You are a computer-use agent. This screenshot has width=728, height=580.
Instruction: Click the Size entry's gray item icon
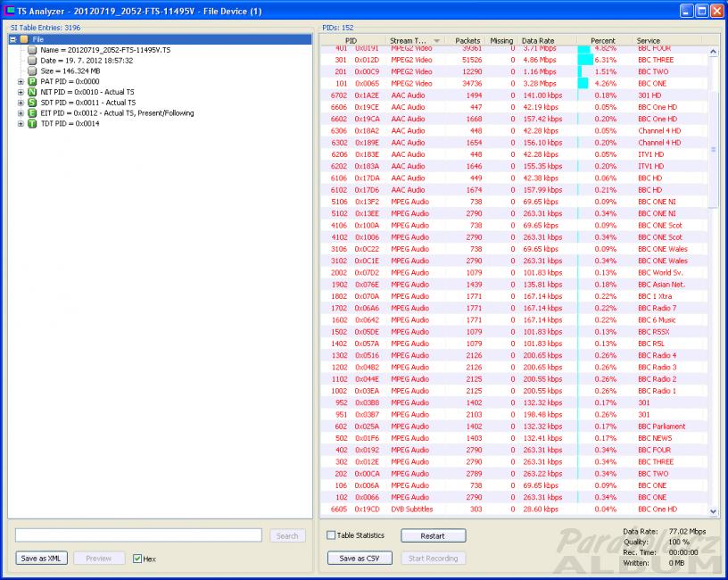32,71
